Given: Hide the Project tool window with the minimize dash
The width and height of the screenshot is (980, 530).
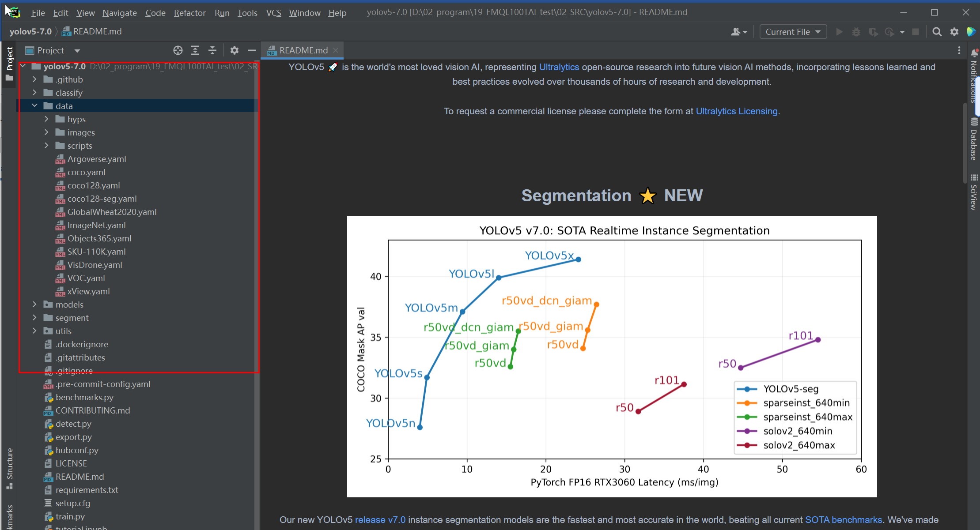Looking at the screenshot, I should [x=252, y=50].
